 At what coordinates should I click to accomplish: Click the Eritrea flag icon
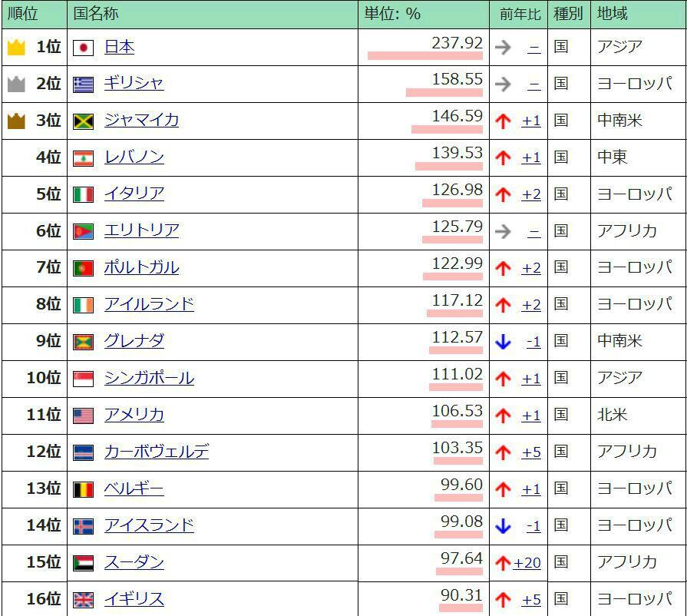tap(83, 232)
